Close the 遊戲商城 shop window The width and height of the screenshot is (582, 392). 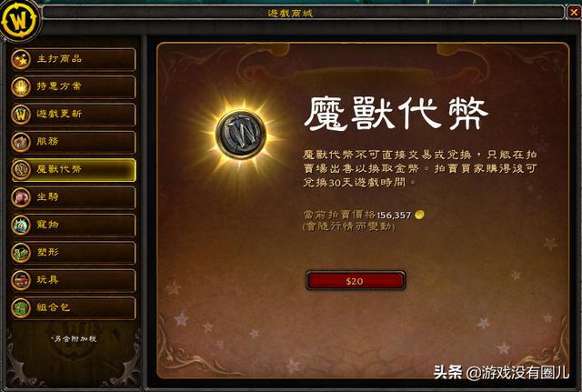click(x=574, y=13)
